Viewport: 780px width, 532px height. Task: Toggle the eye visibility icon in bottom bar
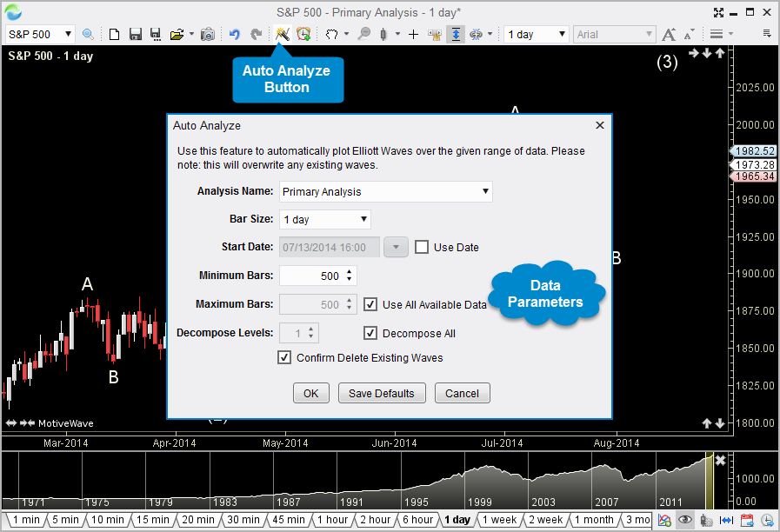[x=685, y=520]
